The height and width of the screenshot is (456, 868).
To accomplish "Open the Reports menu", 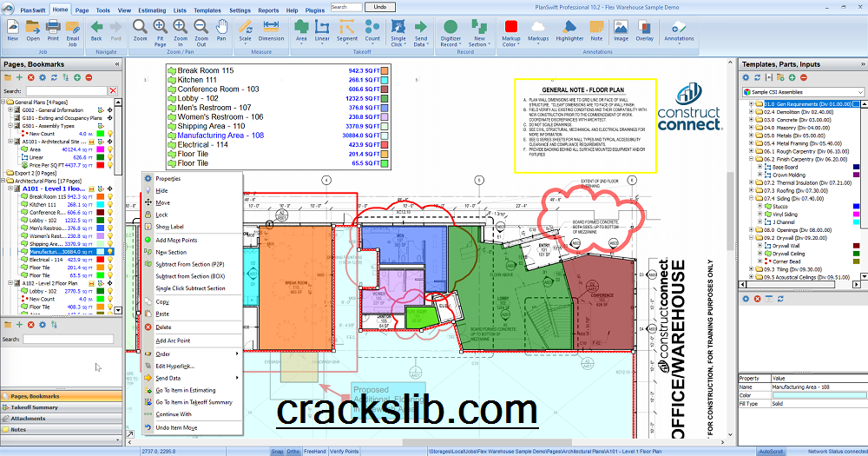I will pos(268,10).
